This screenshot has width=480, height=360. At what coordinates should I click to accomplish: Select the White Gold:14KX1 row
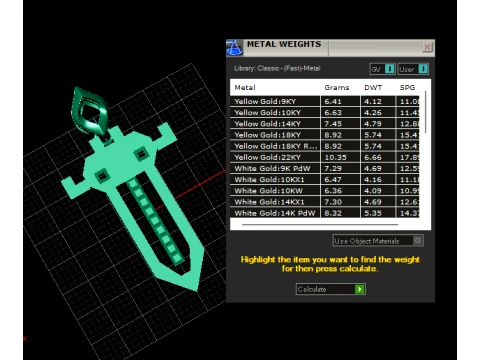[x=324, y=202]
